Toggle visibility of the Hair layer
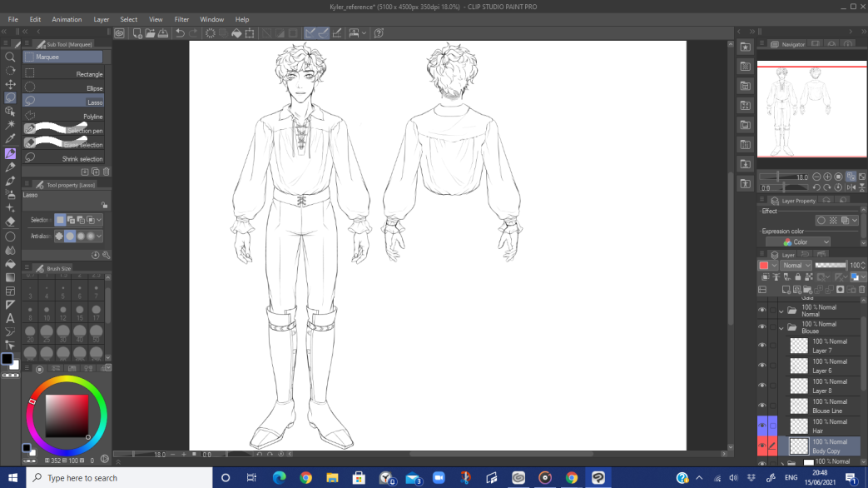The image size is (868, 488). point(761,426)
